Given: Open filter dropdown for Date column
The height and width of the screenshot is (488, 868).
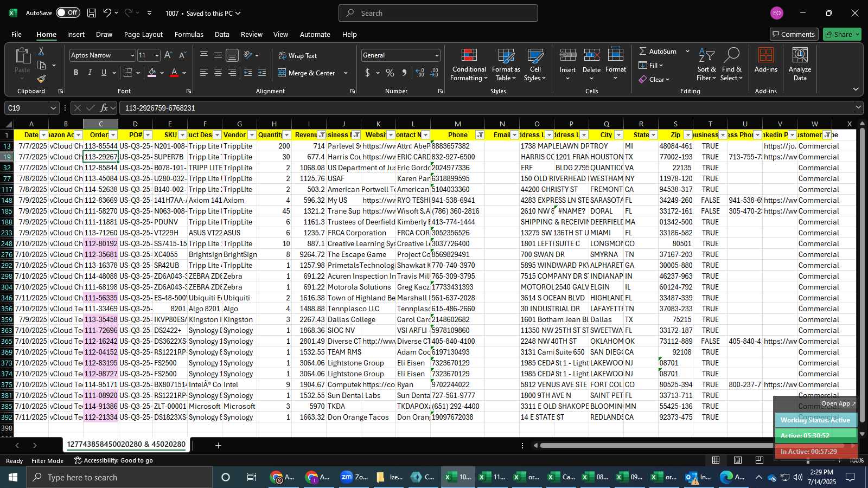Looking at the screenshot, I should click(x=44, y=135).
